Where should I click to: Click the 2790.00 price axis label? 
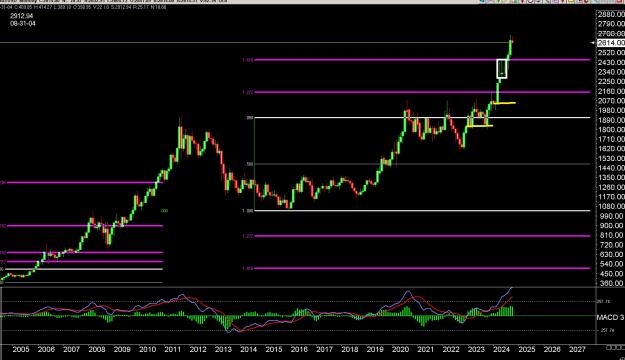point(611,24)
